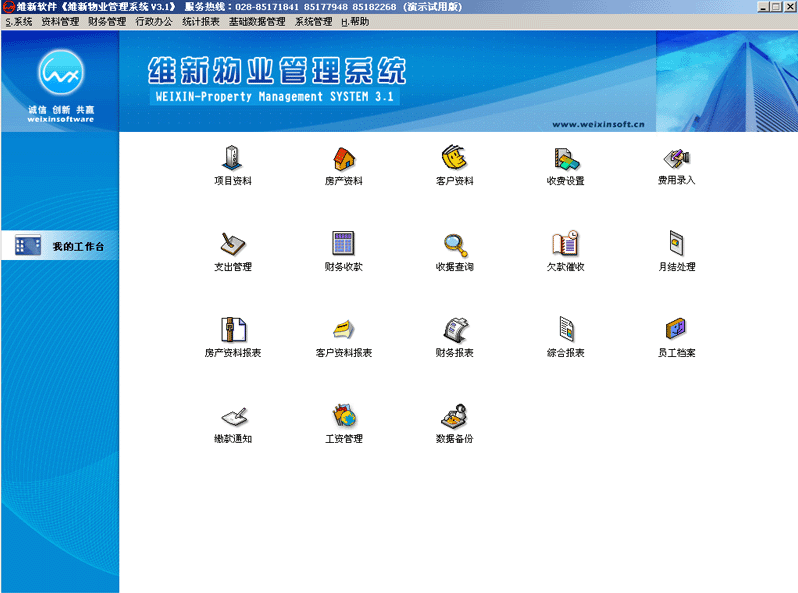
Task: Launch the 费用录入 expense entry icon
Action: pyautogui.click(x=676, y=158)
